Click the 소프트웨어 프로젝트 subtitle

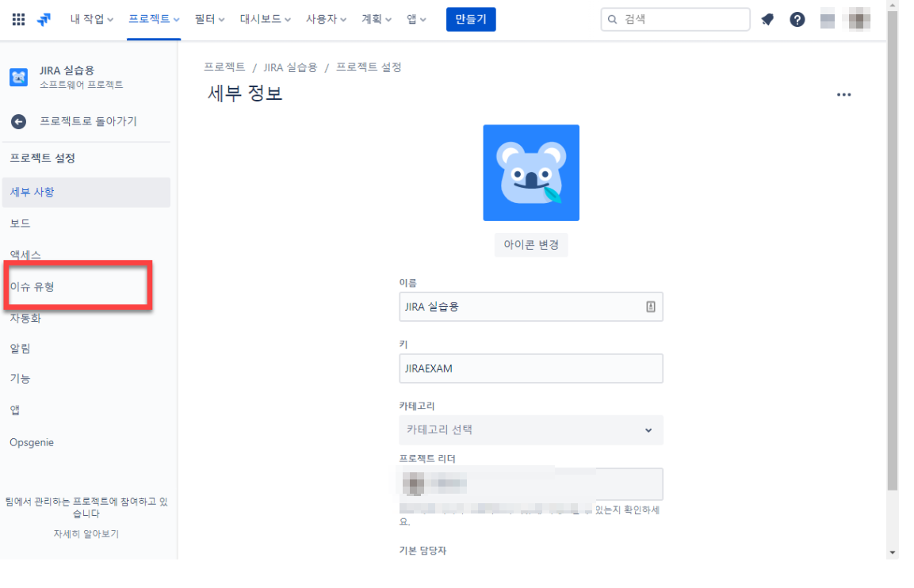click(x=82, y=85)
